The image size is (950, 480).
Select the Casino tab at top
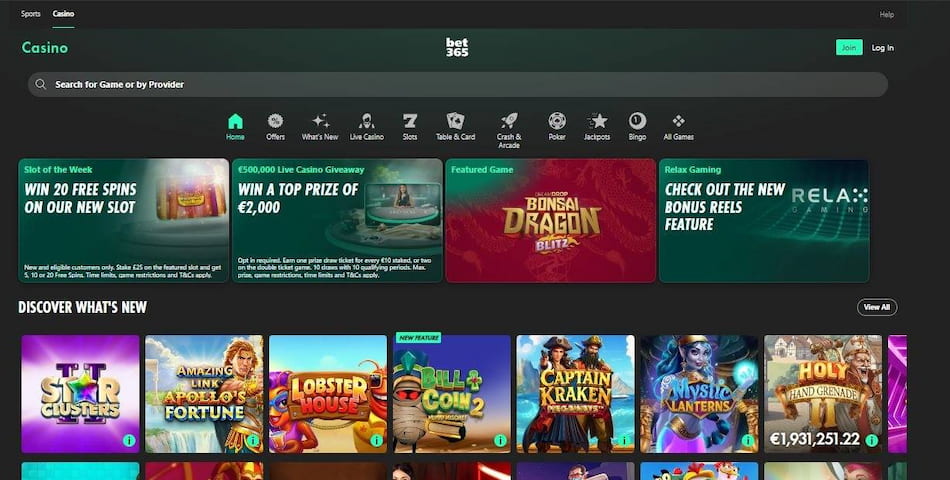(x=63, y=14)
